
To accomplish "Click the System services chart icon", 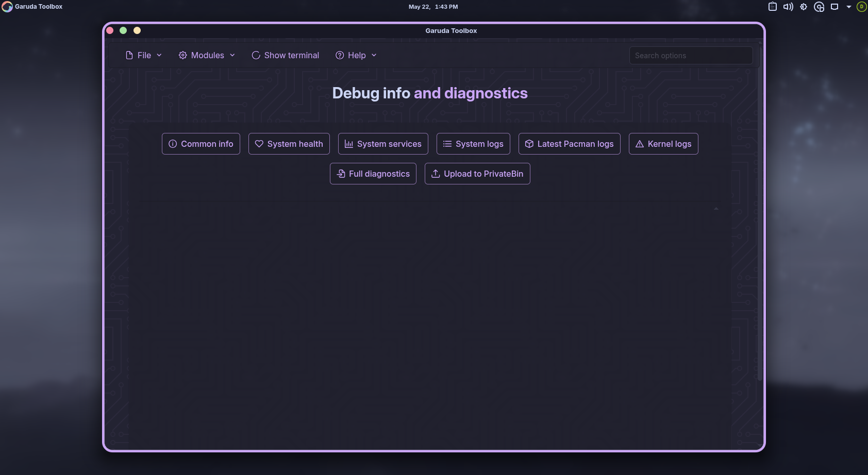I will 349,144.
